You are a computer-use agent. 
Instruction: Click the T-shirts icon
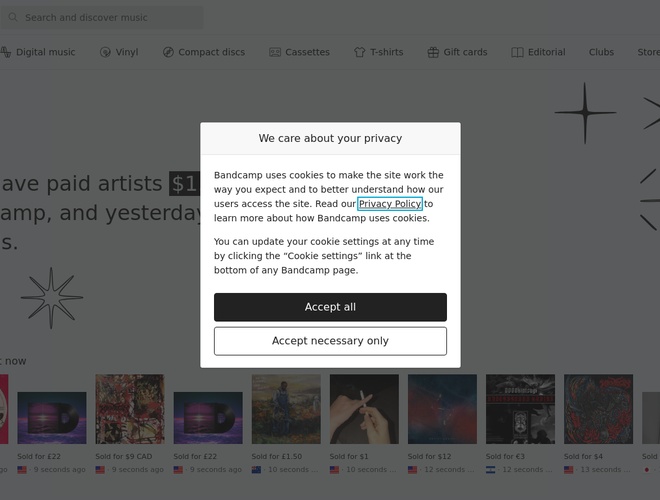[x=360, y=52]
